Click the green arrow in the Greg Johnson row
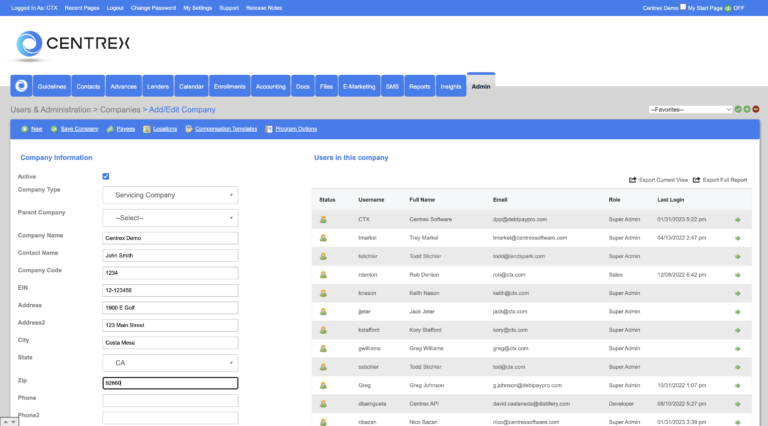 pyautogui.click(x=738, y=386)
